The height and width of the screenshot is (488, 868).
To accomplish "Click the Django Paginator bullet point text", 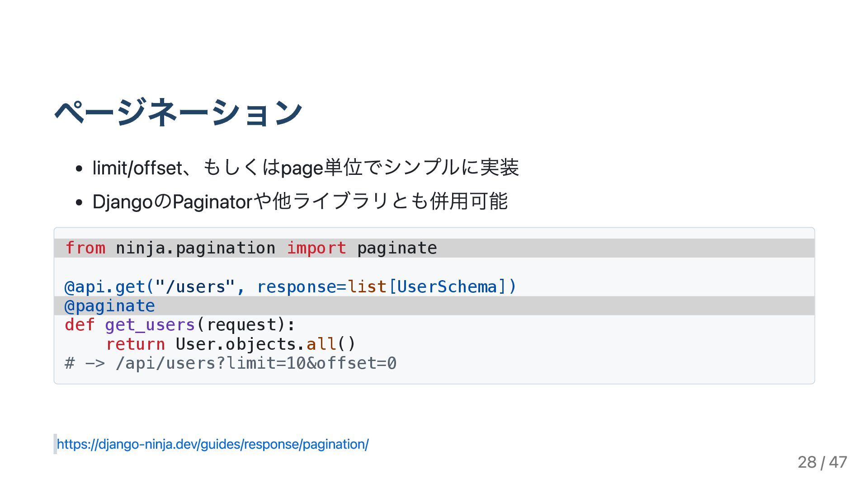I will [300, 201].
